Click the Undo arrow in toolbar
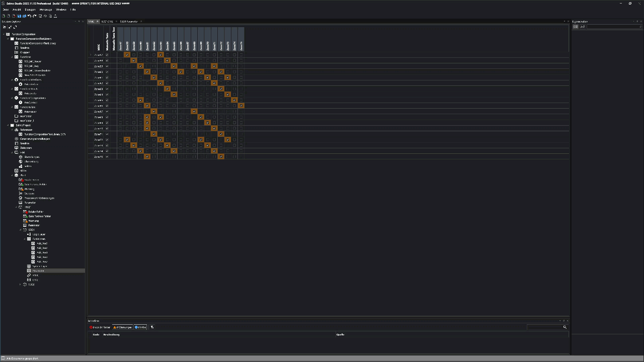Viewport: 644px width, 362px height. point(29,16)
